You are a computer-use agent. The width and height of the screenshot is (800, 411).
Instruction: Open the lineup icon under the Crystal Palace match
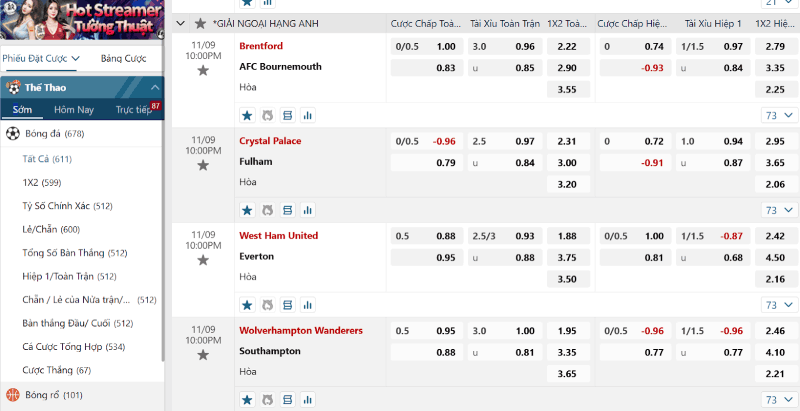pos(288,210)
